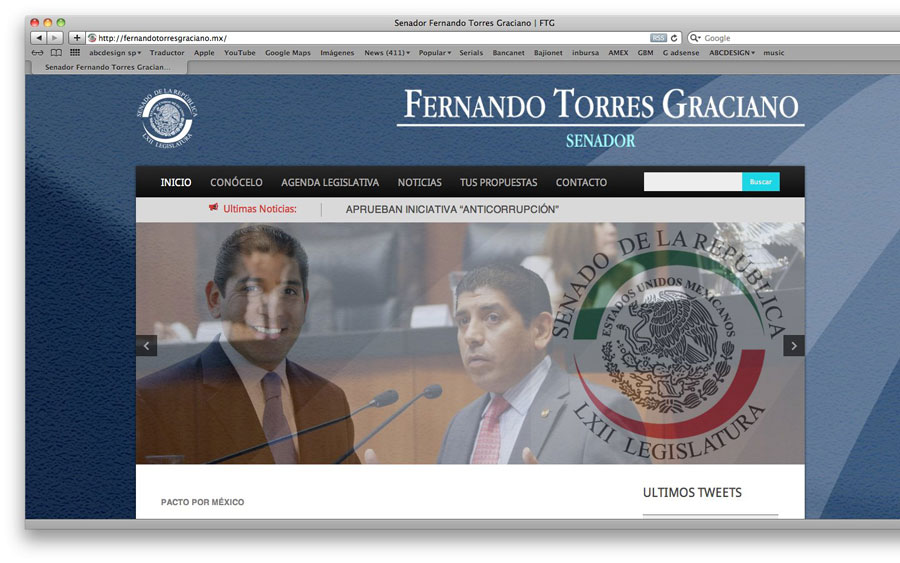
Task: Select the Senador Fernando Torres Graciano tab
Action: tap(107, 67)
